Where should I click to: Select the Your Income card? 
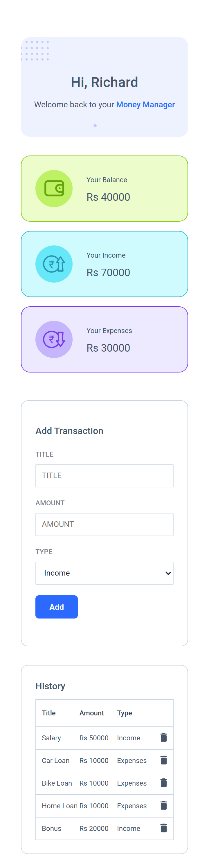[x=105, y=264]
